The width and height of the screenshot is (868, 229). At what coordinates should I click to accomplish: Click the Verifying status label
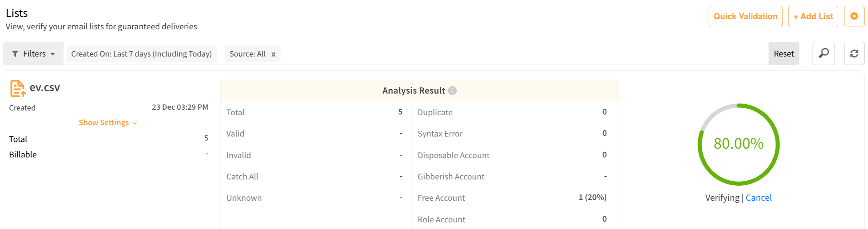click(x=722, y=197)
